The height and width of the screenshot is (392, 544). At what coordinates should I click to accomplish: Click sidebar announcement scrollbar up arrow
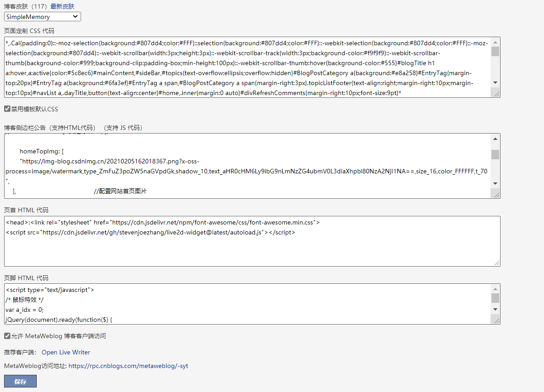(x=495, y=139)
